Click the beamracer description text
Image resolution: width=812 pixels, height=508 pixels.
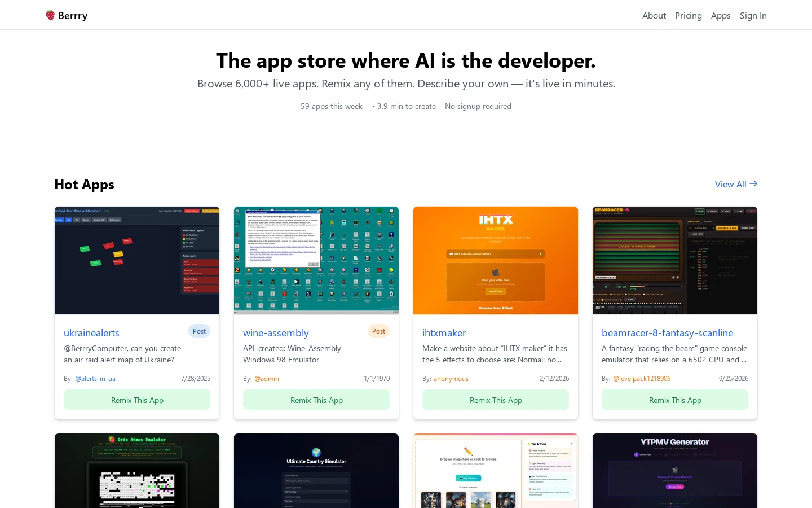point(674,354)
